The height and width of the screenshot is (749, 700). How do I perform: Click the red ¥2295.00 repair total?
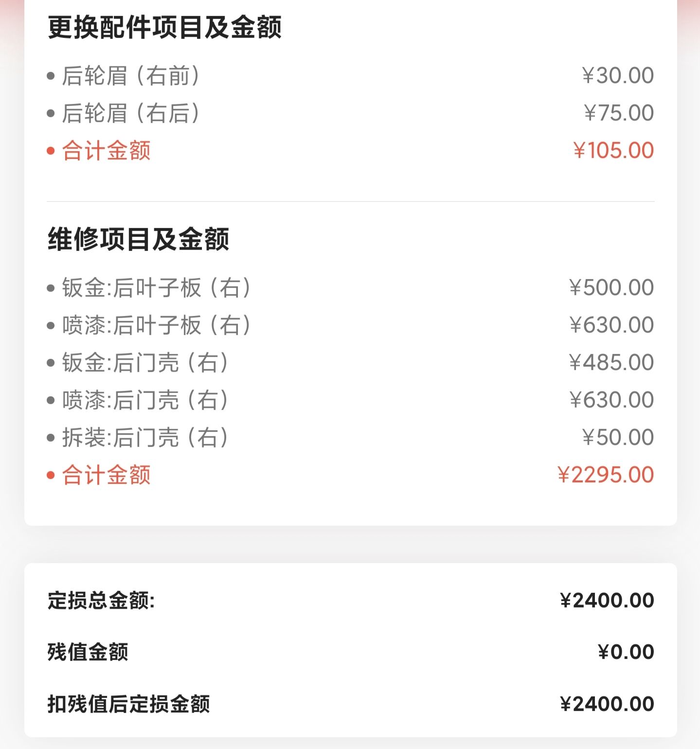[605, 475]
